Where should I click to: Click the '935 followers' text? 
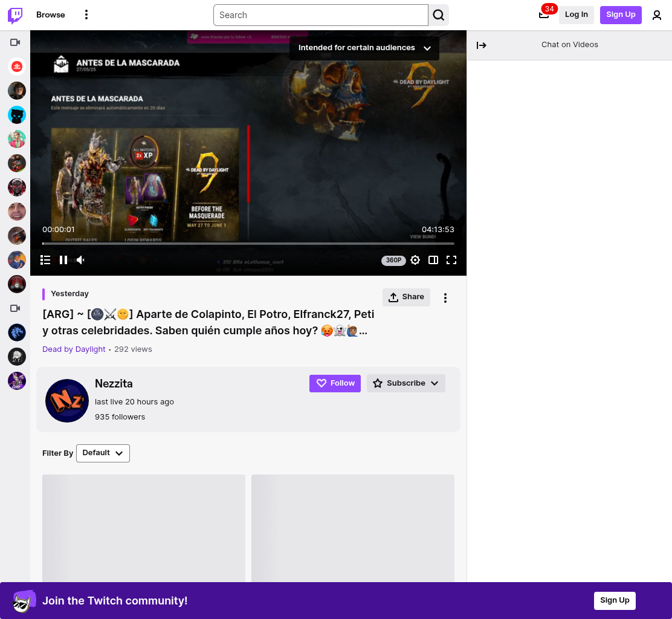click(120, 416)
